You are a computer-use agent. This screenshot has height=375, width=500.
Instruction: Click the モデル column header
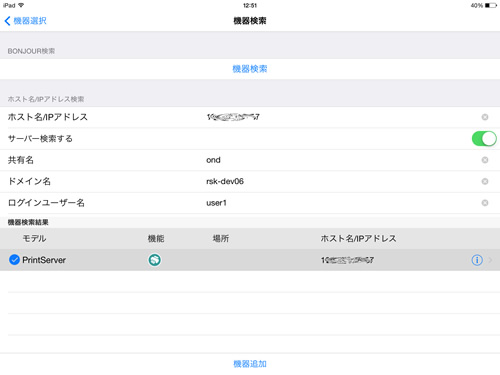click(34, 238)
